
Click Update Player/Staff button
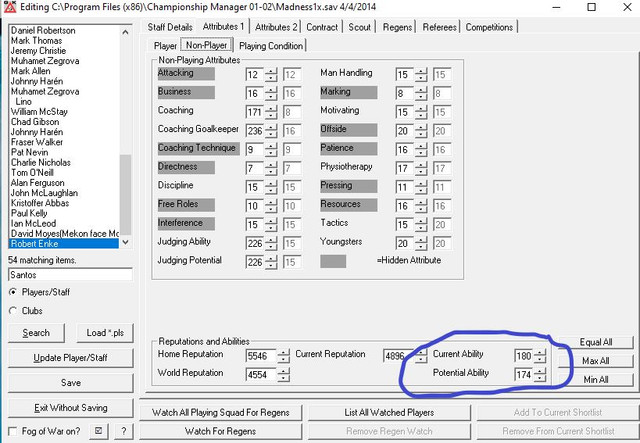coord(71,358)
